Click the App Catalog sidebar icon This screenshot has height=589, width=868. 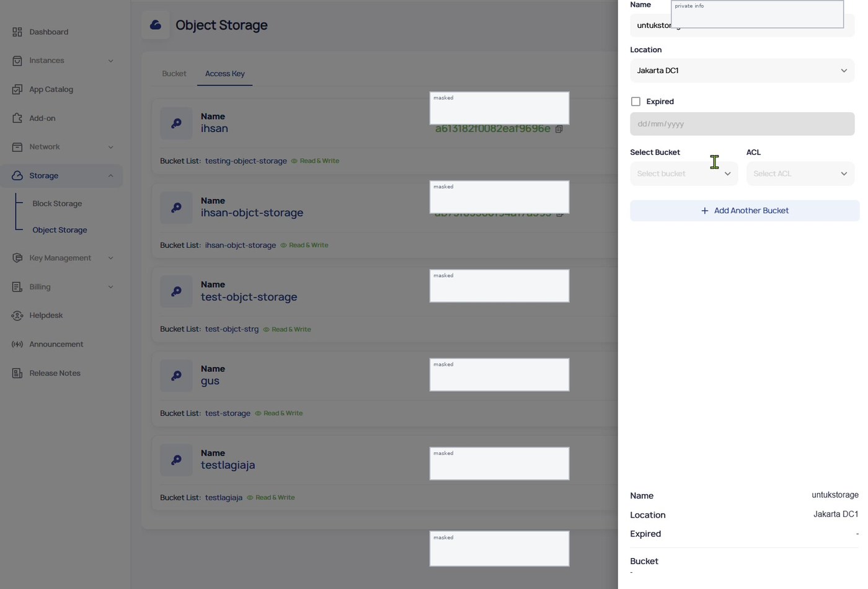point(17,89)
